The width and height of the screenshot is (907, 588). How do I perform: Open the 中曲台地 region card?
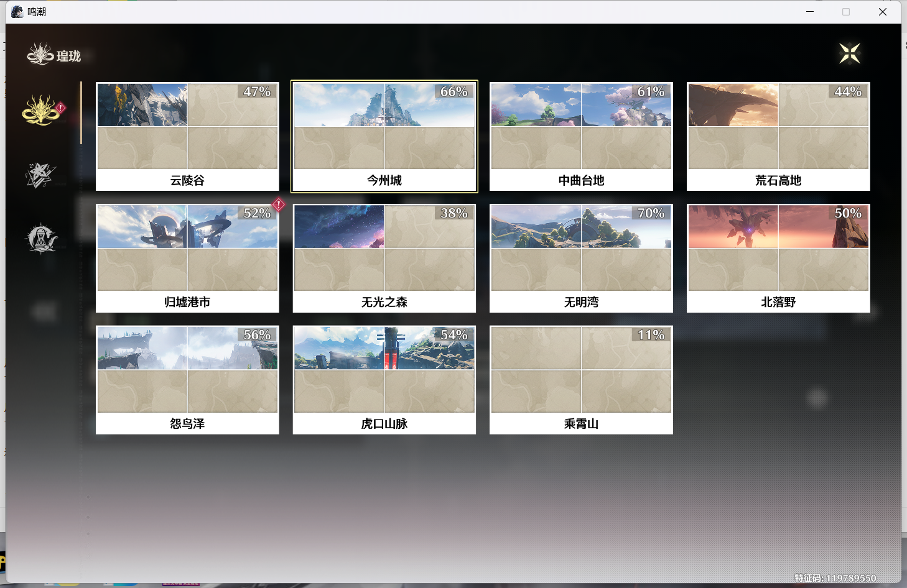tap(581, 136)
